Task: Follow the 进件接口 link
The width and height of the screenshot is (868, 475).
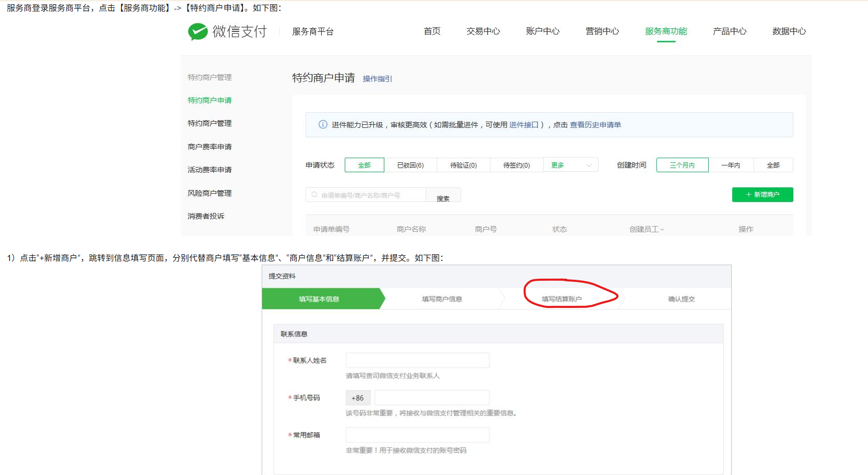Action: click(524, 125)
